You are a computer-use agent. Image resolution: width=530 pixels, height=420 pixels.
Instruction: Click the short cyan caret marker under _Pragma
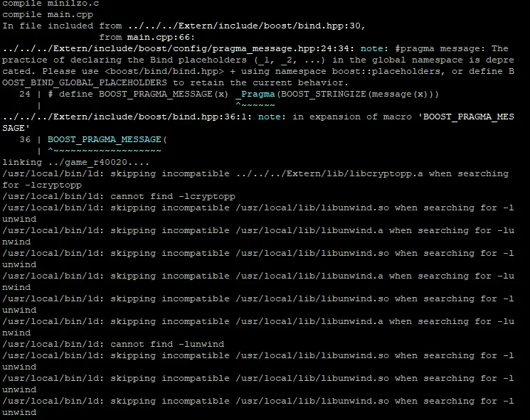(x=255, y=105)
